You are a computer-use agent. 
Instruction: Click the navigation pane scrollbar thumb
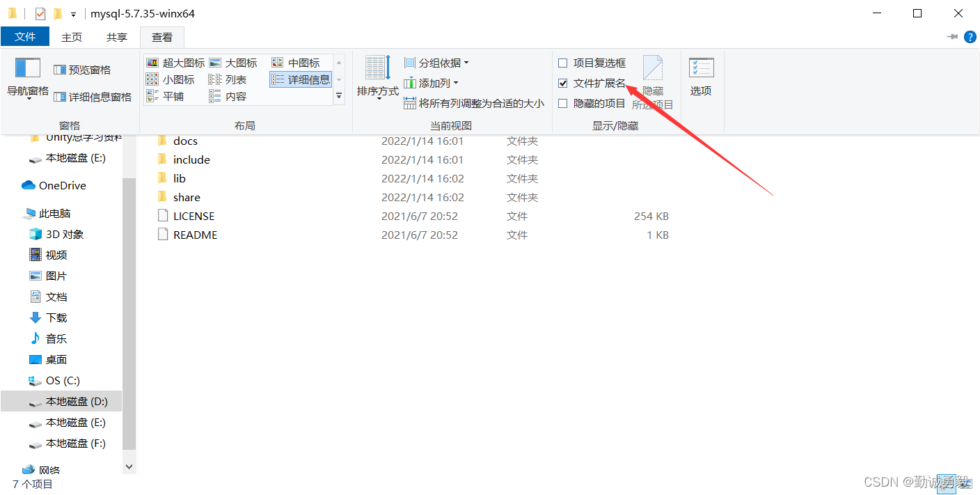(129, 313)
